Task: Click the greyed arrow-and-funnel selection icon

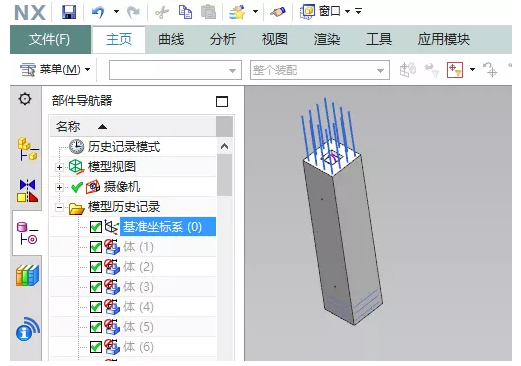Action: [432, 70]
